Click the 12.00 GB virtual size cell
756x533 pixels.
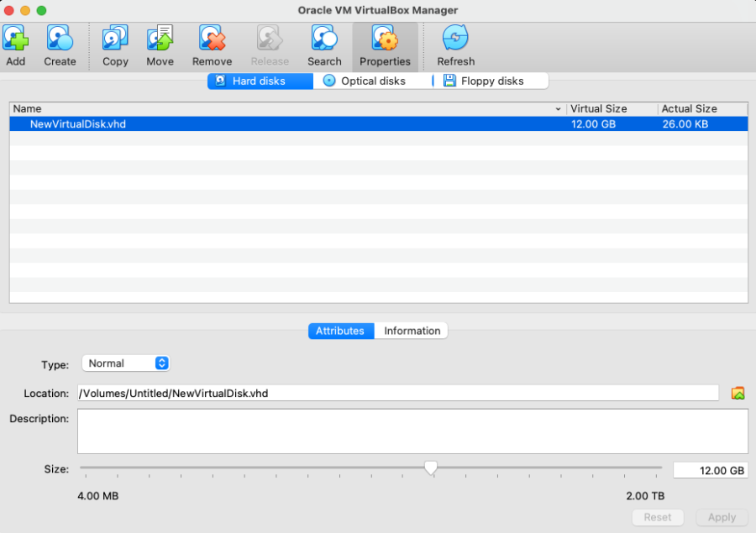pyautogui.click(x=594, y=124)
